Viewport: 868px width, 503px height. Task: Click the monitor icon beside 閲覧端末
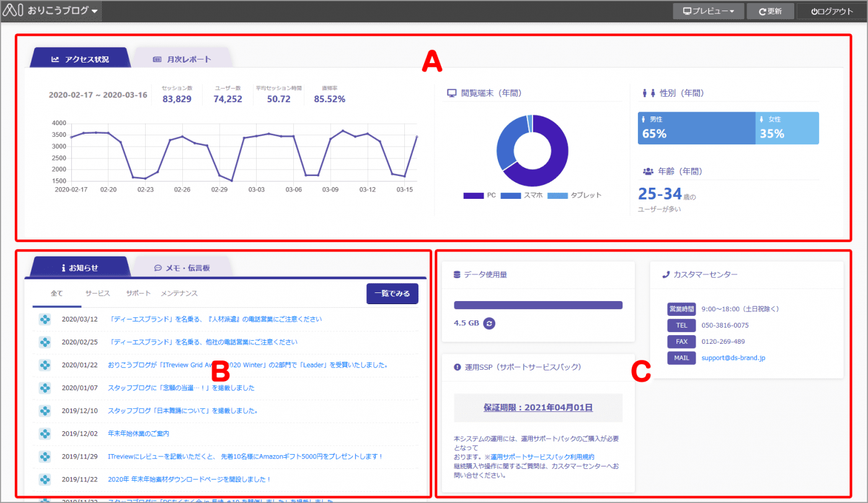pos(452,93)
